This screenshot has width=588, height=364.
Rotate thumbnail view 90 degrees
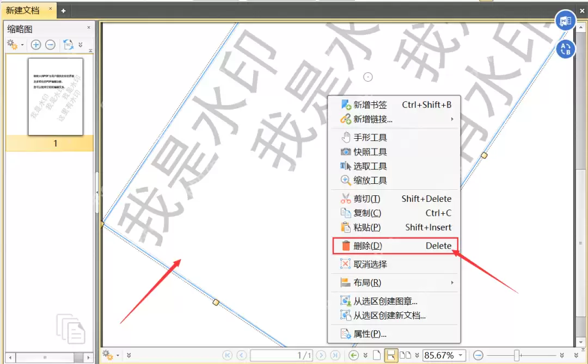click(68, 45)
